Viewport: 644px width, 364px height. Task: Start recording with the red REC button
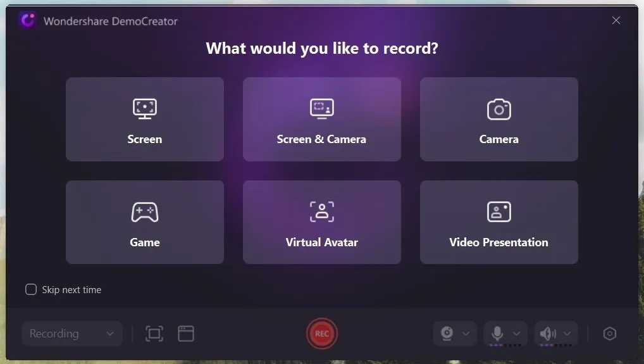pyautogui.click(x=321, y=334)
